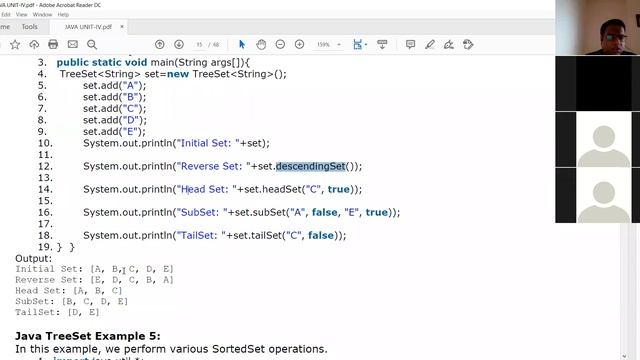640x360 pixels.
Task: Click the 'Reverse Set: [E, D, C, B, A]' output line
Action: point(94,280)
